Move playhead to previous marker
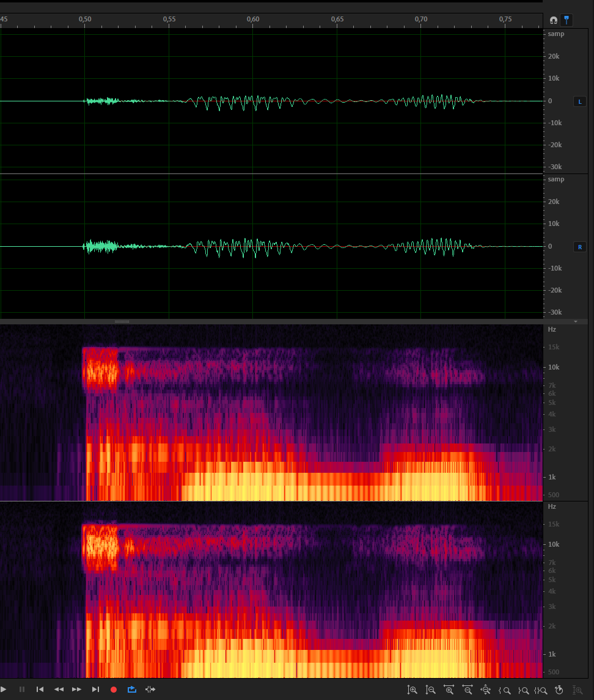The width and height of the screenshot is (594, 700). 40,690
